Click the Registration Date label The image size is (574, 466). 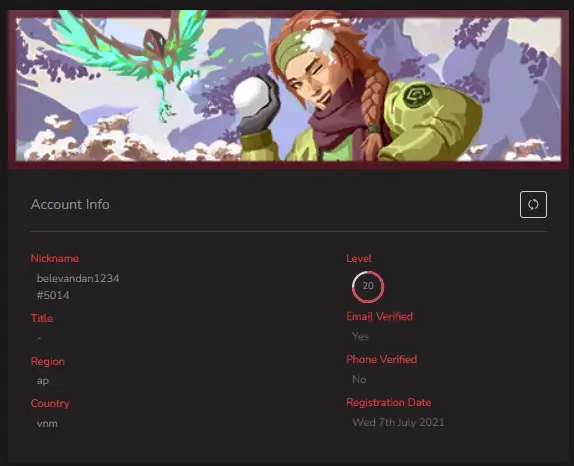point(389,402)
